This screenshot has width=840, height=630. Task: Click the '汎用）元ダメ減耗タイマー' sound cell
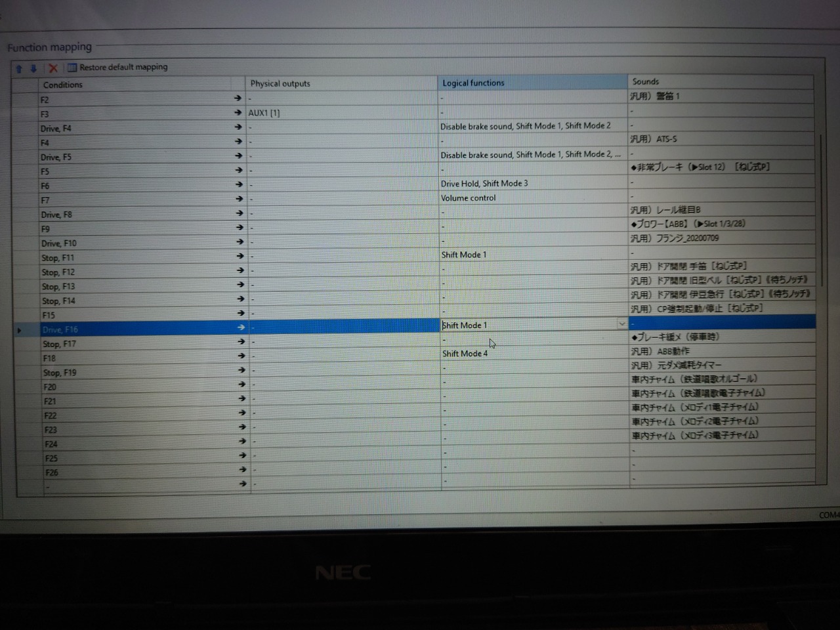[722, 366]
